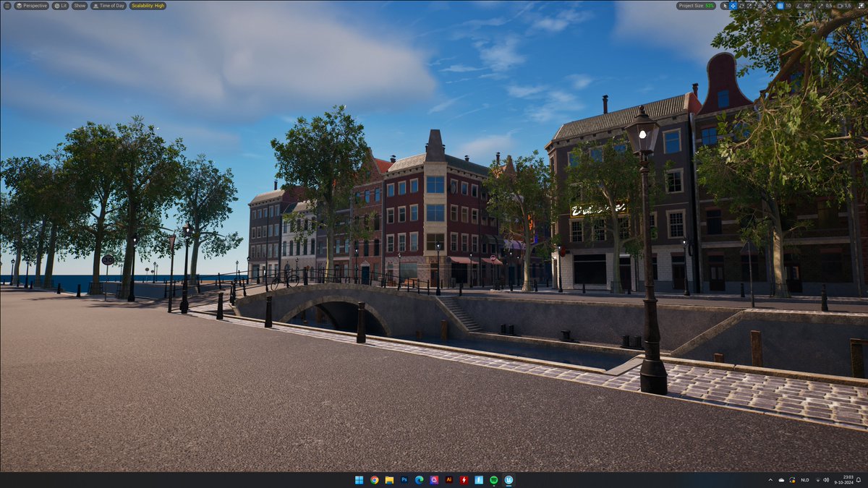Open scale snap value 0,5 dropdown
The image size is (868, 488).
828,6
